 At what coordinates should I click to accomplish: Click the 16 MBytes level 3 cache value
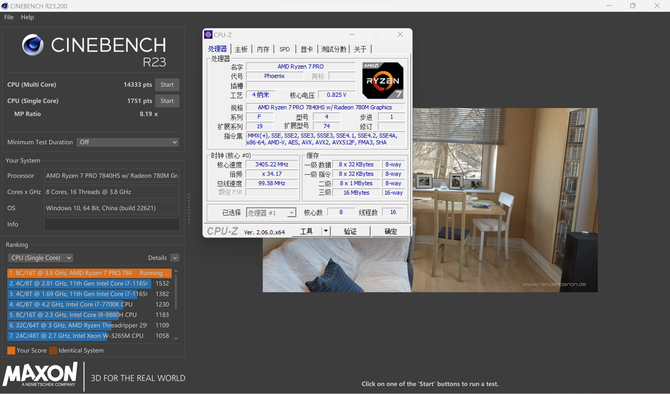tap(356, 193)
